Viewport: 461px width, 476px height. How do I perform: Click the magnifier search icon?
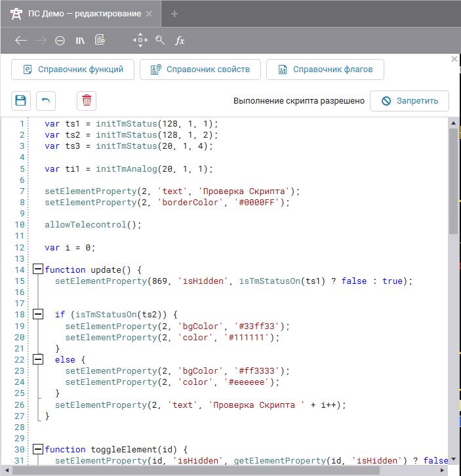160,41
